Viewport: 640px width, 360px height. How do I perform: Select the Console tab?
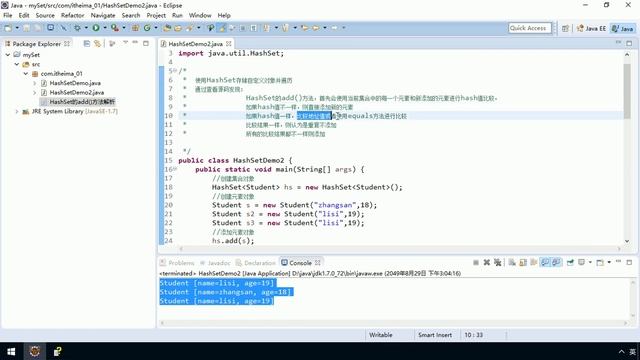(x=300, y=263)
